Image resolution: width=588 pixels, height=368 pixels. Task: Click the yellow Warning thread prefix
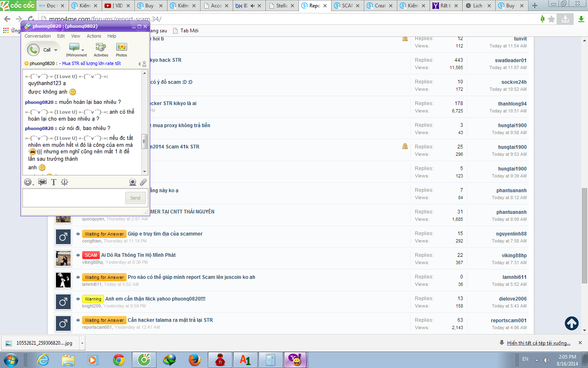(x=93, y=299)
